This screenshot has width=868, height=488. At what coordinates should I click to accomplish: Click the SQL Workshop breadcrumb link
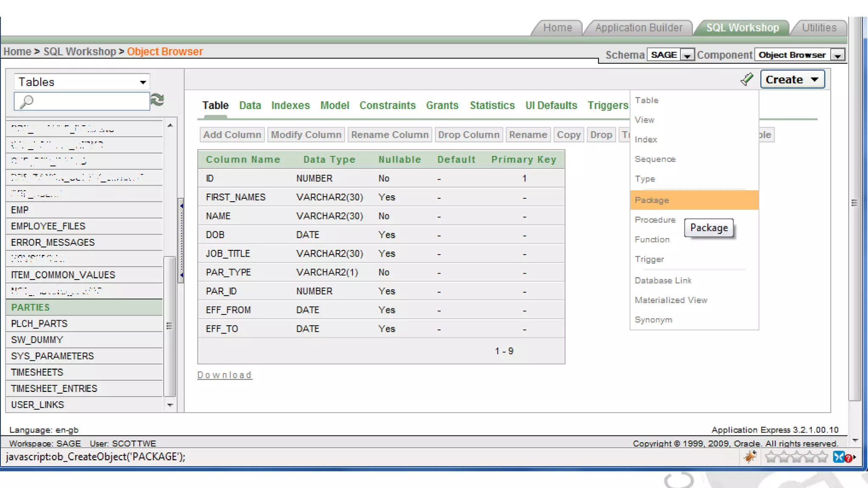pos(80,52)
